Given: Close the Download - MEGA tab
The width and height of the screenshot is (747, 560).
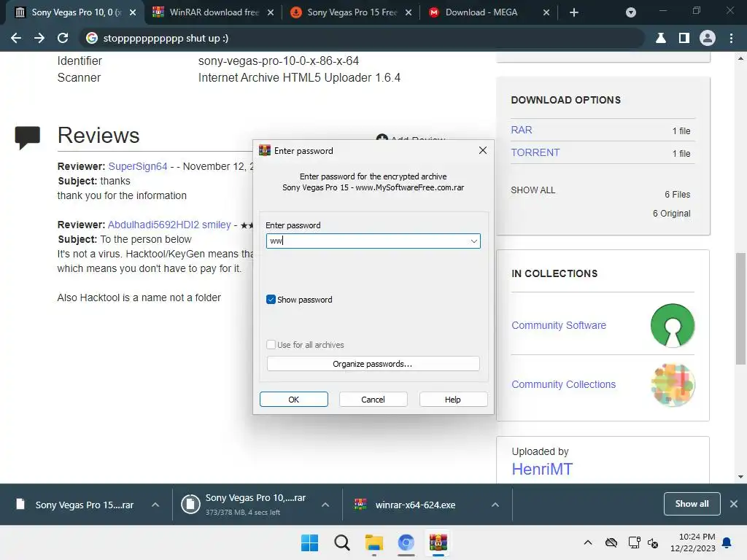Looking at the screenshot, I should point(546,12).
